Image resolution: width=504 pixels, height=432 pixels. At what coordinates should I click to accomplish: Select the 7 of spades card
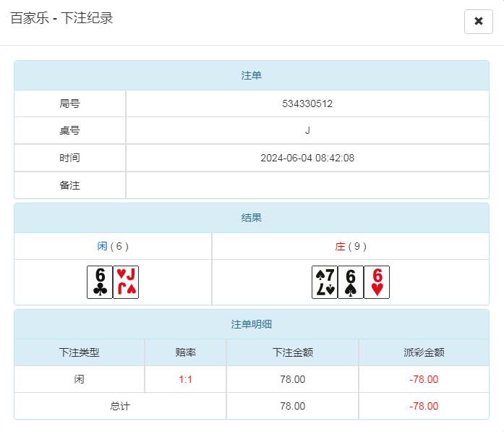coord(325,281)
